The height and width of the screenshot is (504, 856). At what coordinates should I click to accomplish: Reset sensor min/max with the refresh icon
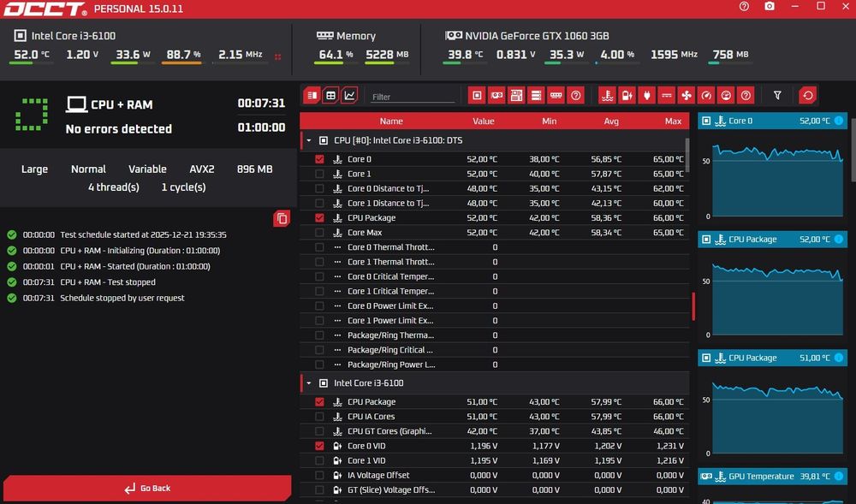point(808,96)
